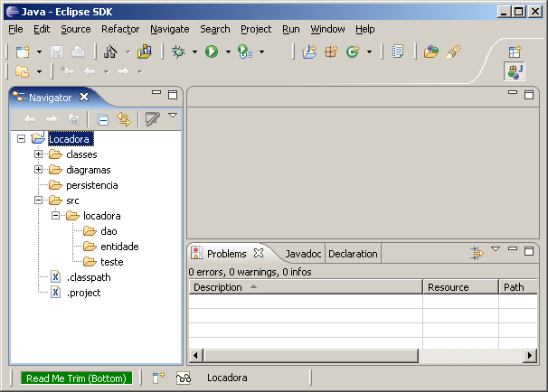
Task: Click the Save disk icon
Action: coord(58,52)
